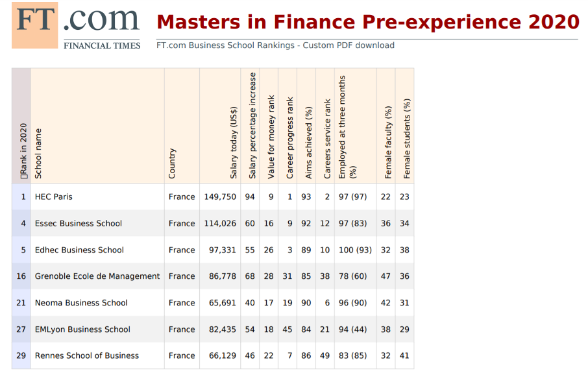Click Value for money rank header
This screenshot has width=588, height=371.
click(x=271, y=134)
